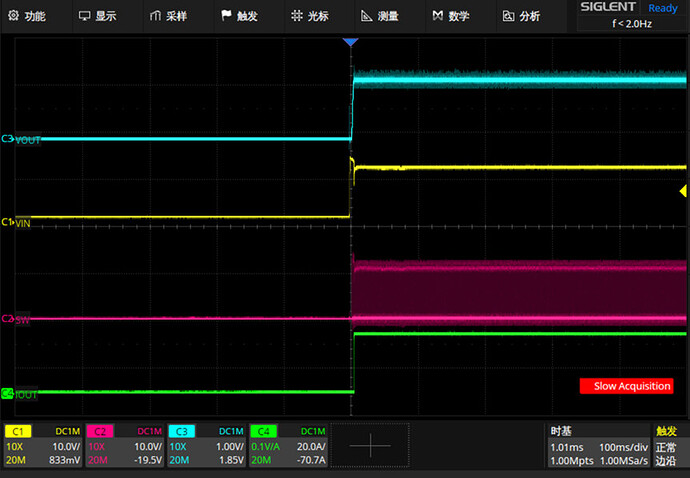This screenshot has height=478, width=690.
Task: Toggle the green C4 channel badge
Action: (x=264, y=431)
